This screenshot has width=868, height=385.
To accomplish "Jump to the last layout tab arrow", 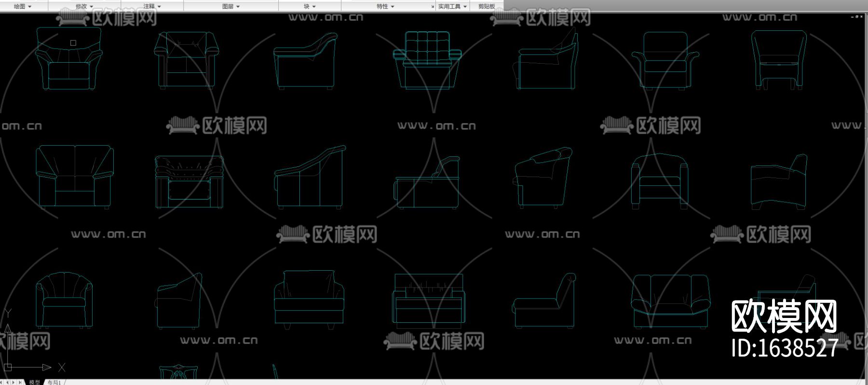I will [x=20, y=382].
